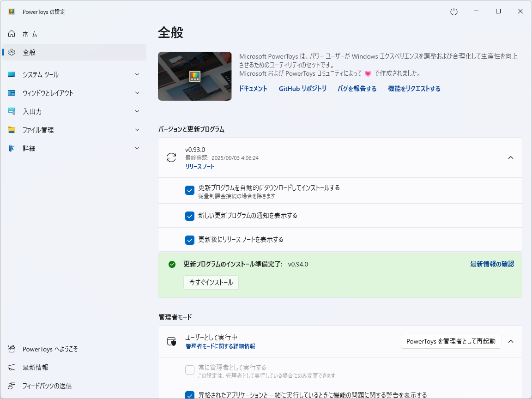Viewport: 532px width, 399px height.
Task: Select the 入出力 keyboard icon
Action: tap(11, 111)
